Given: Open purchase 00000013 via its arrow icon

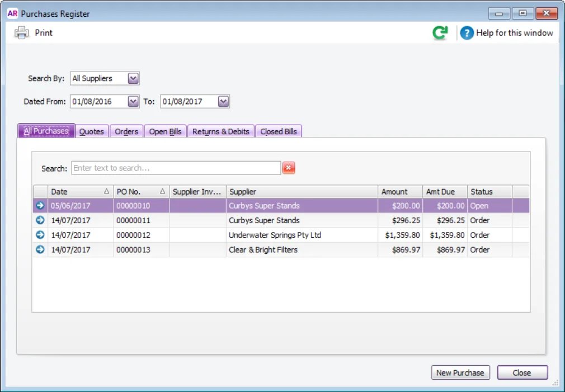Looking at the screenshot, I should [40, 249].
